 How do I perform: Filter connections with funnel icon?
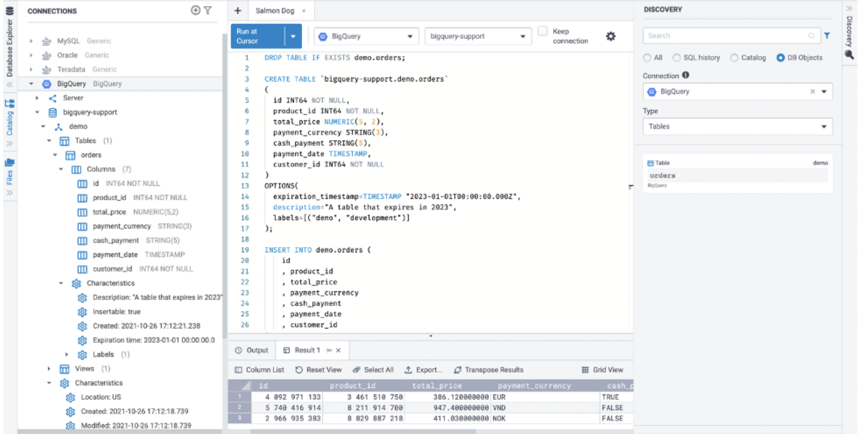(x=208, y=10)
